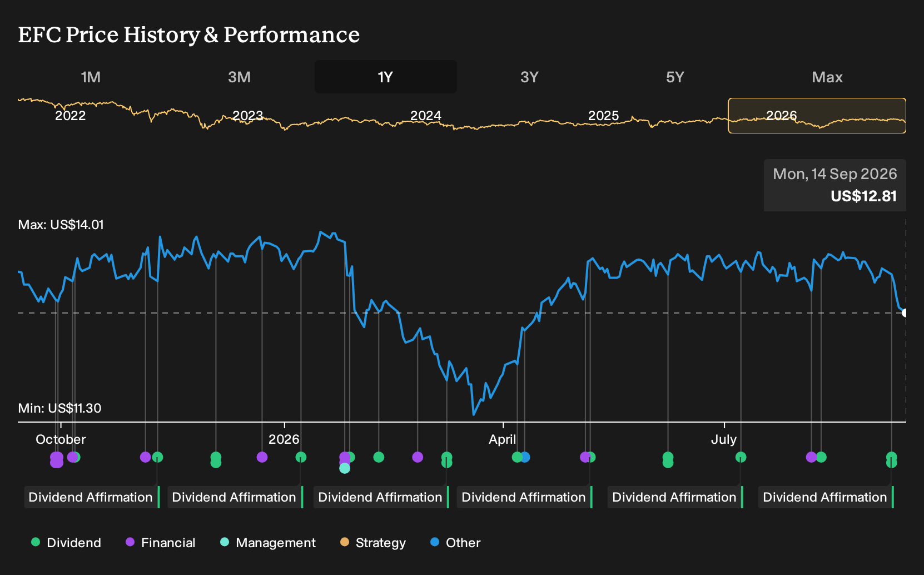Image resolution: width=924 pixels, height=575 pixels.
Task: Toggle Strategy events in the legend
Action: 373,543
